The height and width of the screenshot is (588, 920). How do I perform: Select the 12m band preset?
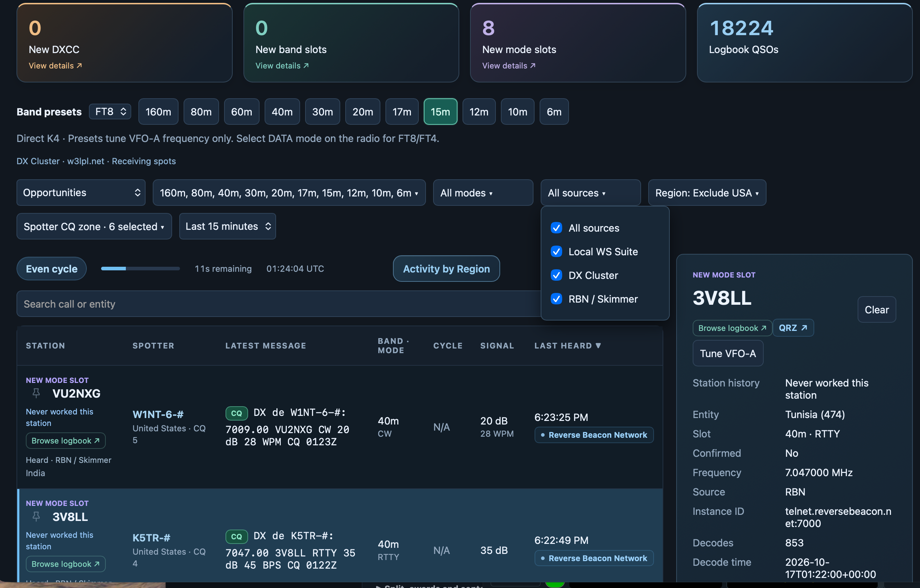(479, 112)
